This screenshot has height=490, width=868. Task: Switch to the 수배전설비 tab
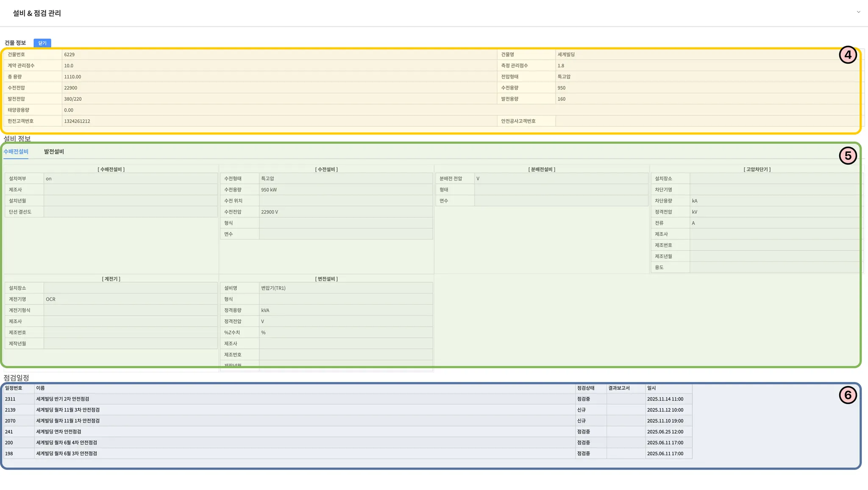[x=16, y=151]
